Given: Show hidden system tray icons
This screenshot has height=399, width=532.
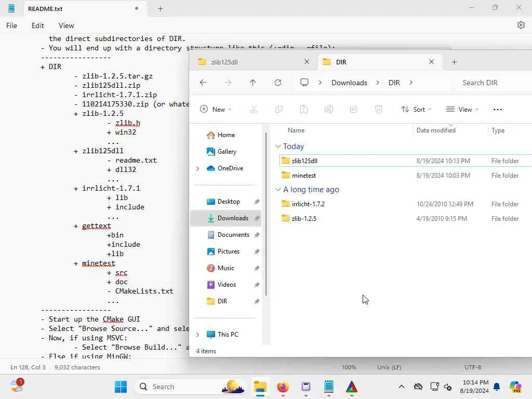Looking at the screenshot, I should tap(402, 387).
